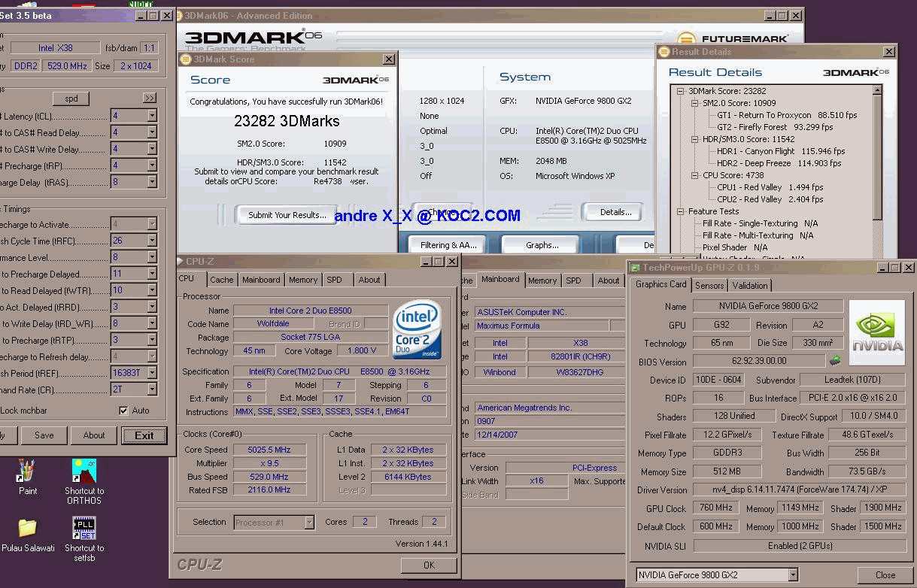Click the 3DMark06 Advanced Edition title icon
Image resolution: width=917 pixels, height=588 pixels.
178,15
